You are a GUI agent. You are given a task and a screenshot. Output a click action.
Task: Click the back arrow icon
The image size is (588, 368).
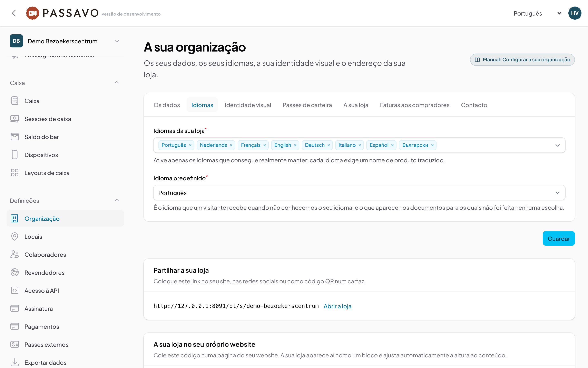pos(14,13)
